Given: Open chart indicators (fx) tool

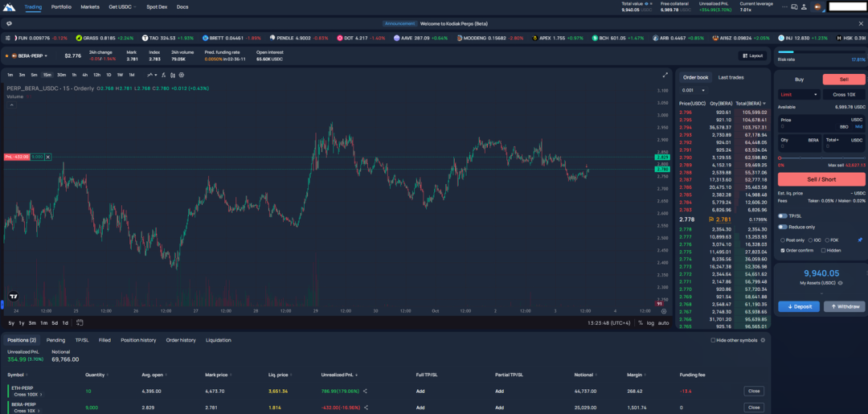Looking at the screenshot, I should [163, 75].
